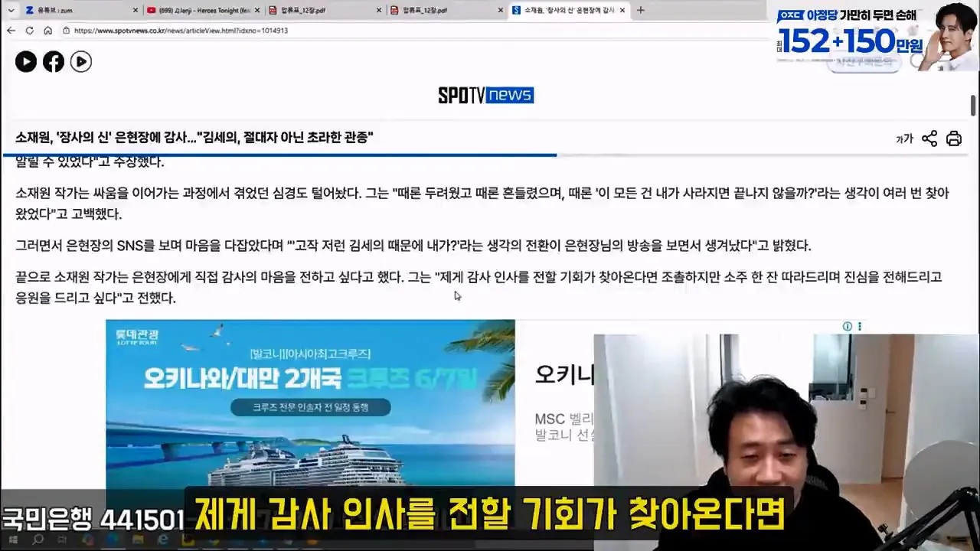The height and width of the screenshot is (551, 980).
Task: Open File Explorer folder icon in taskbar
Action: point(138,540)
